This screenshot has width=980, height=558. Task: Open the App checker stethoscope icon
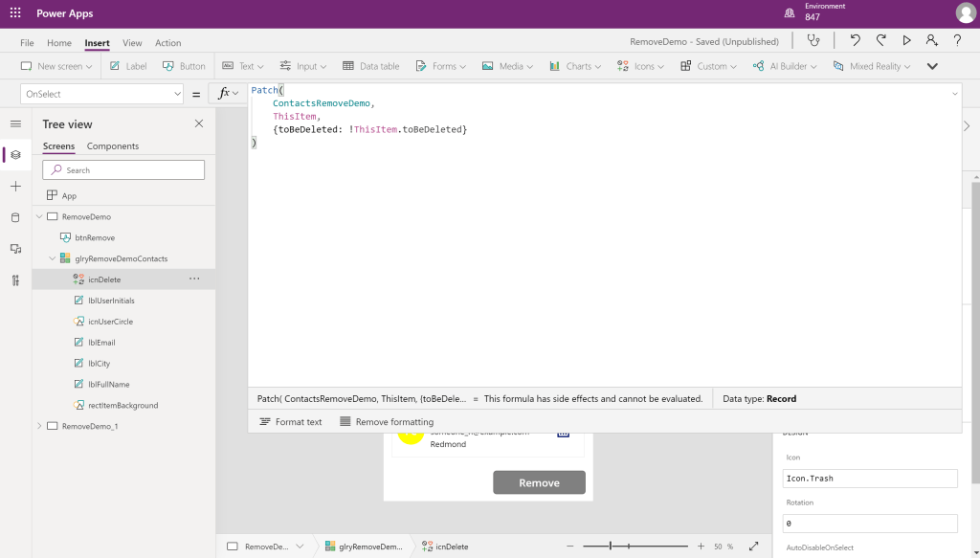click(813, 40)
